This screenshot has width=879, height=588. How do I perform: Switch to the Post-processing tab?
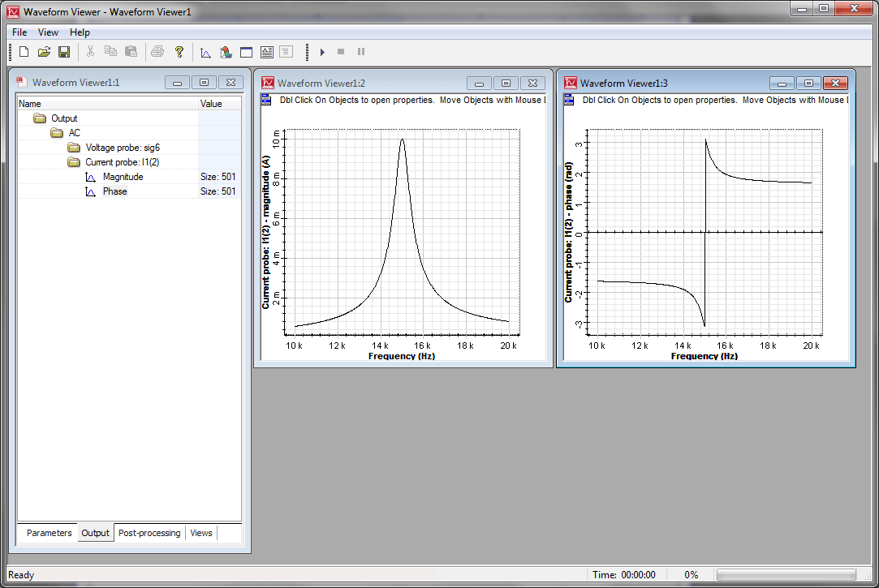(x=150, y=533)
